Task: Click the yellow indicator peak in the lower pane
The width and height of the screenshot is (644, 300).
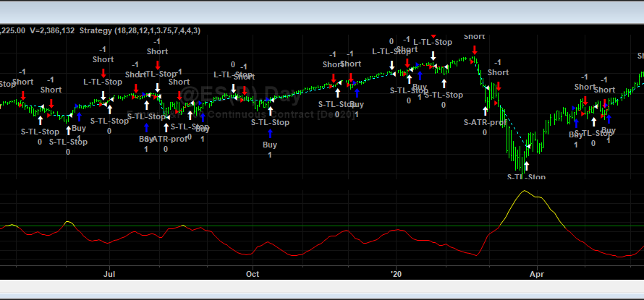Action: click(x=525, y=192)
